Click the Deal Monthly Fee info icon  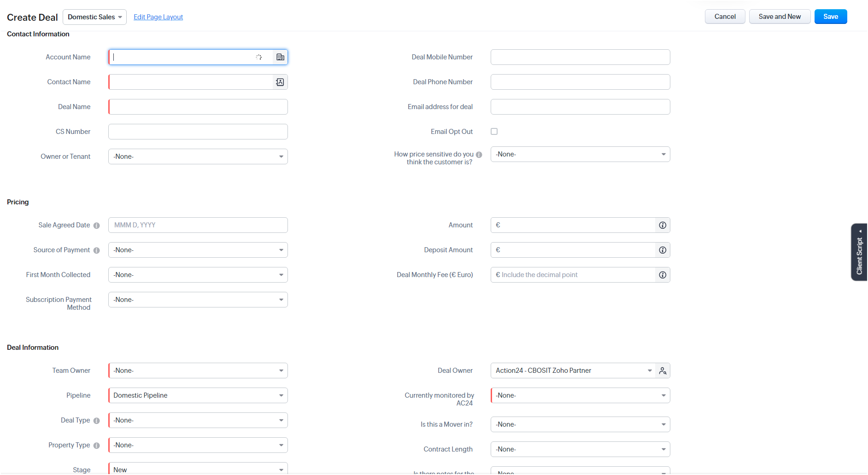click(x=663, y=275)
